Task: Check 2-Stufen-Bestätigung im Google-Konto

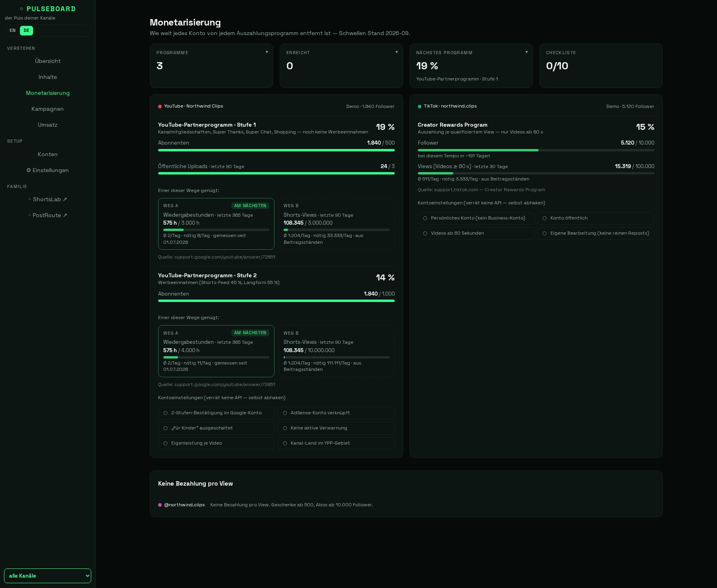Action: pyautogui.click(x=216, y=413)
